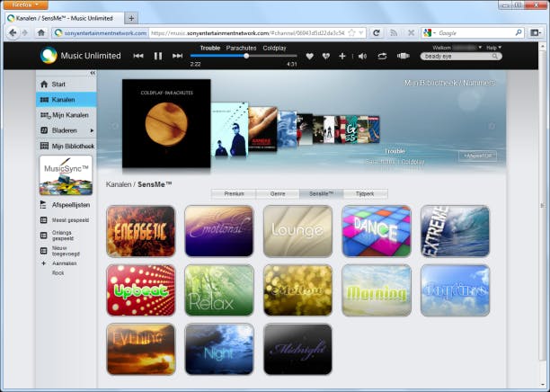Like the song with the heart icon
The width and height of the screenshot is (550, 392).
tap(309, 56)
